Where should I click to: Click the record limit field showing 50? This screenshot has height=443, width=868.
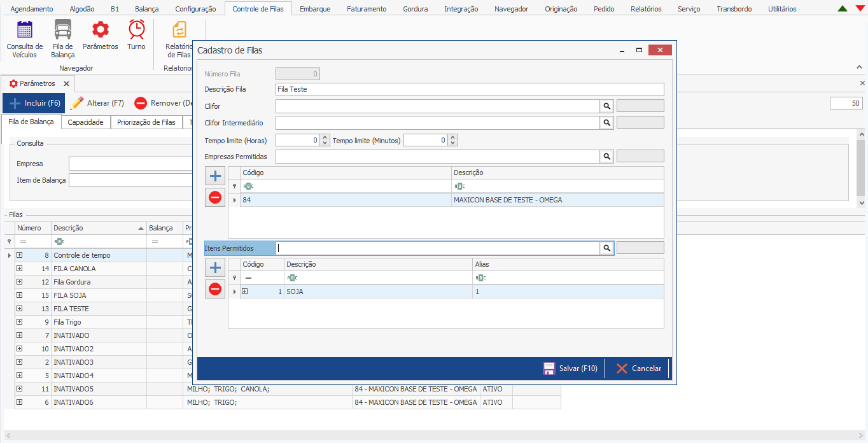coord(846,103)
